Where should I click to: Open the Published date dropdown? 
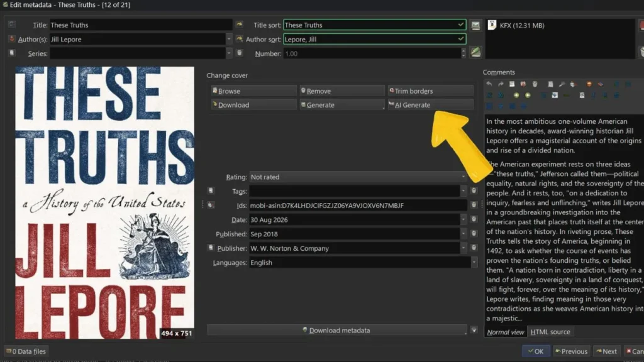coord(464,234)
